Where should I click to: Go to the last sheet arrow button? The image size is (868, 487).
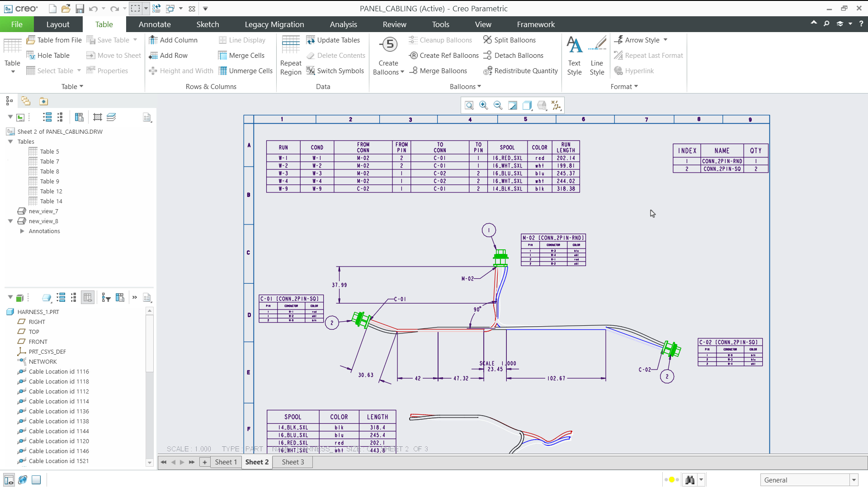click(x=192, y=462)
